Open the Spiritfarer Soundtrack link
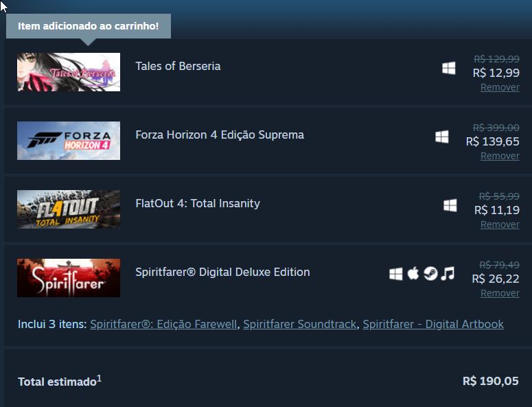The image size is (532, 407). pos(300,324)
